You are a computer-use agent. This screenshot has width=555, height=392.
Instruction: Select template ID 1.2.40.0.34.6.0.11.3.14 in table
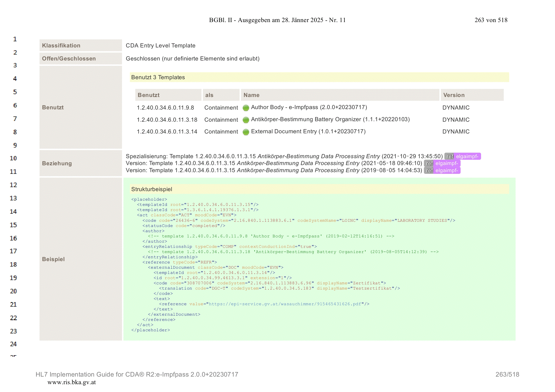point(167,132)
